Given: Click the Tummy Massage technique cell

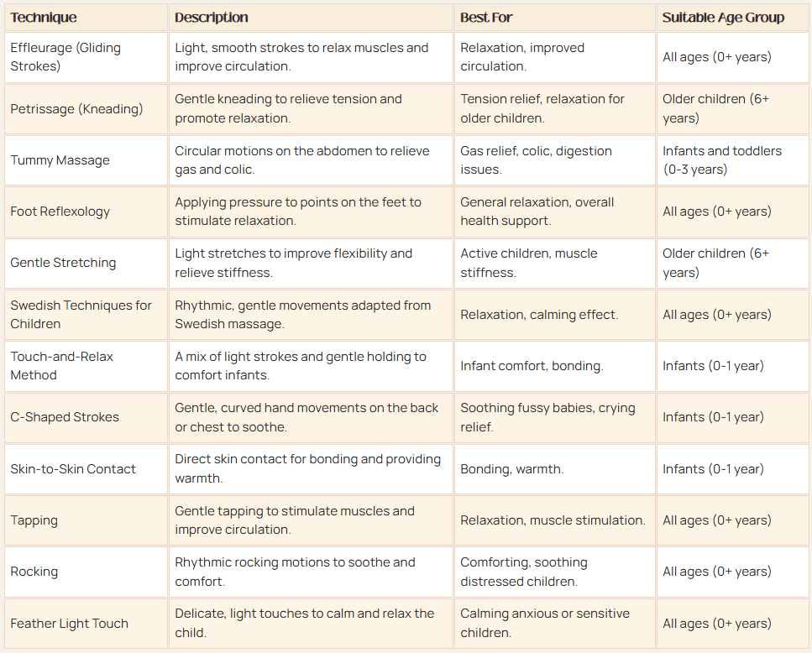Looking at the screenshot, I should (x=60, y=160).
